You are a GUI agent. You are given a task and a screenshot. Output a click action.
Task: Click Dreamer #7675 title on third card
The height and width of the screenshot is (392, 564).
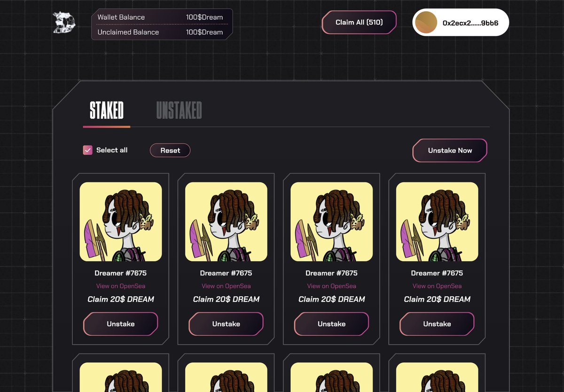[x=332, y=273]
